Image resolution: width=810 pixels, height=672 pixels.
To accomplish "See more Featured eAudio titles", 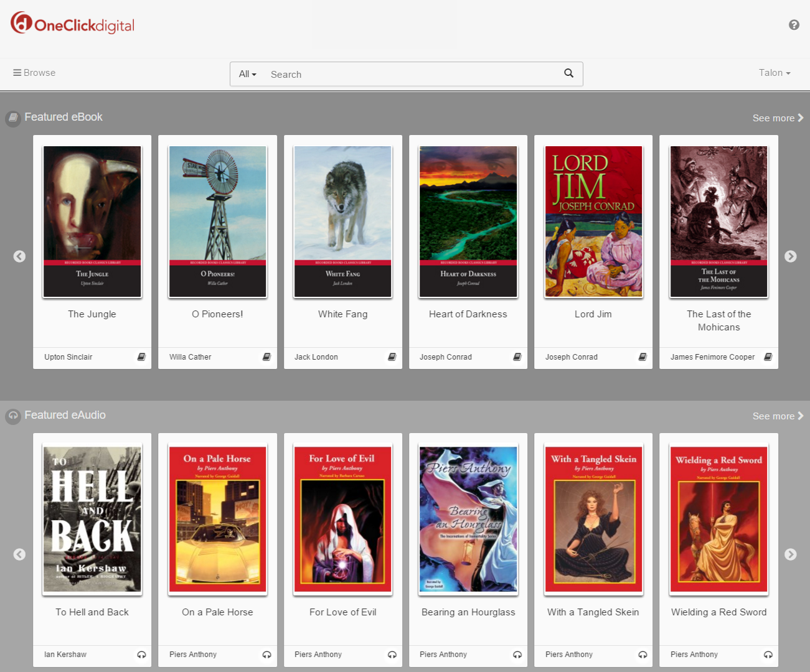I will pyautogui.click(x=778, y=416).
